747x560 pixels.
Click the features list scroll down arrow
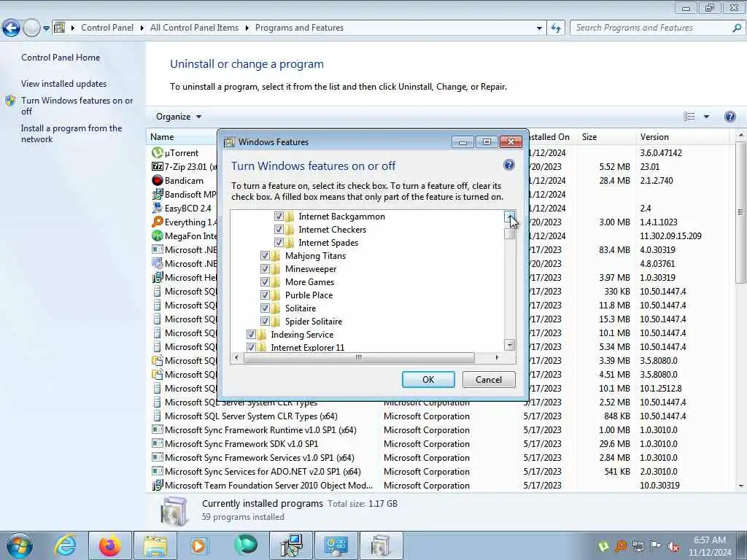(x=510, y=345)
